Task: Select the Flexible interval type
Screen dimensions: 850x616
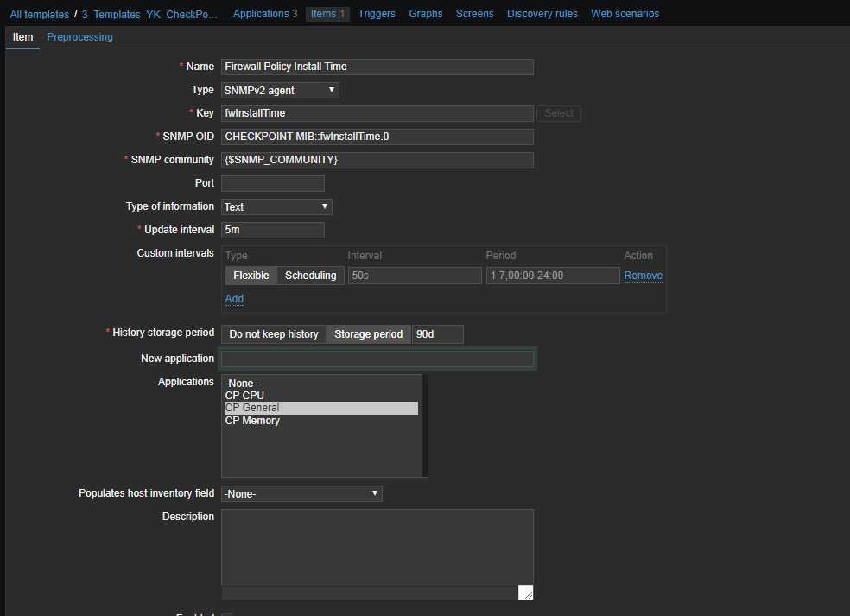Action: pos(251,276)
